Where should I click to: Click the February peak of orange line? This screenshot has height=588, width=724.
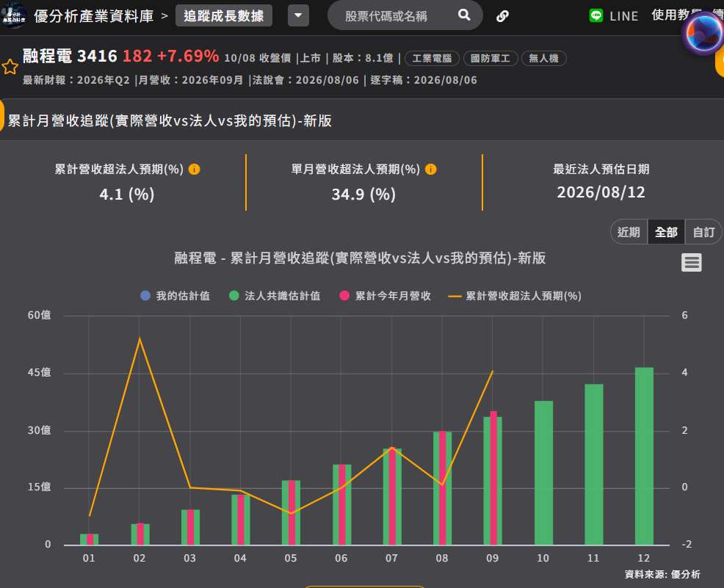tap(140, 338)
